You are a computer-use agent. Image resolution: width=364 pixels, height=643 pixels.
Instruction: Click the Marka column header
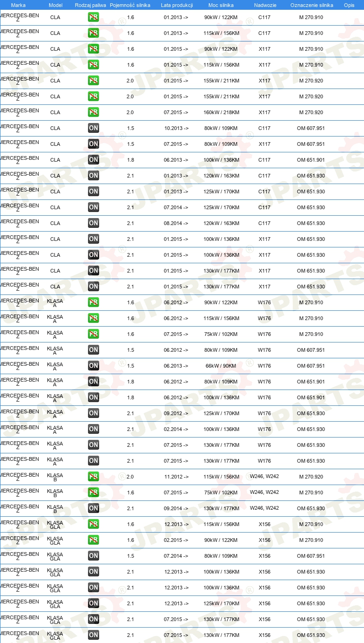18,5
